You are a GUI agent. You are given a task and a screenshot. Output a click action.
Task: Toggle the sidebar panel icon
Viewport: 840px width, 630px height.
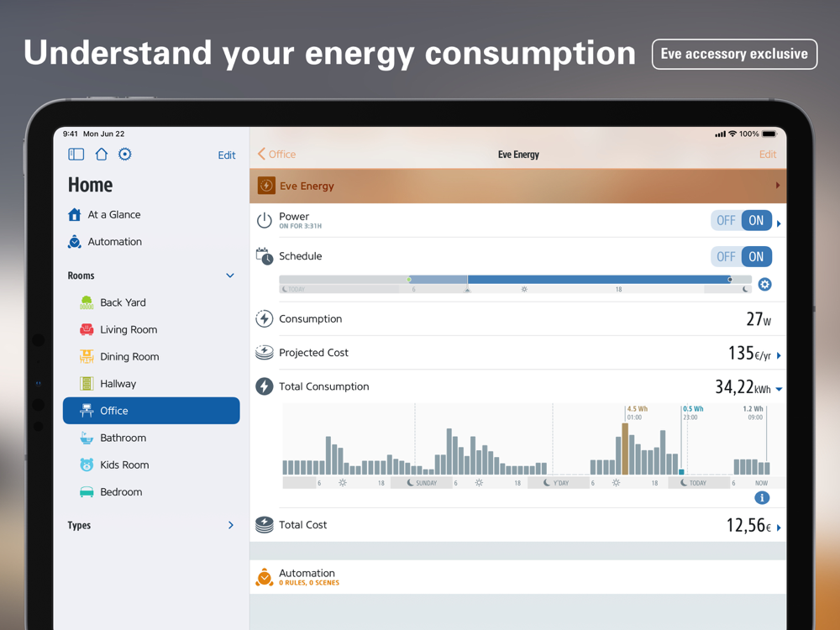coord(76,155)
